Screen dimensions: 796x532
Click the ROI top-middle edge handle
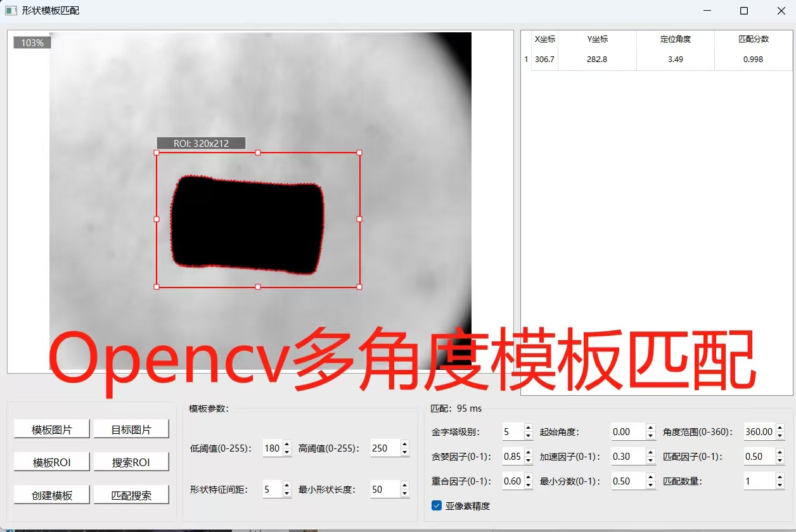tap(258, 152)
